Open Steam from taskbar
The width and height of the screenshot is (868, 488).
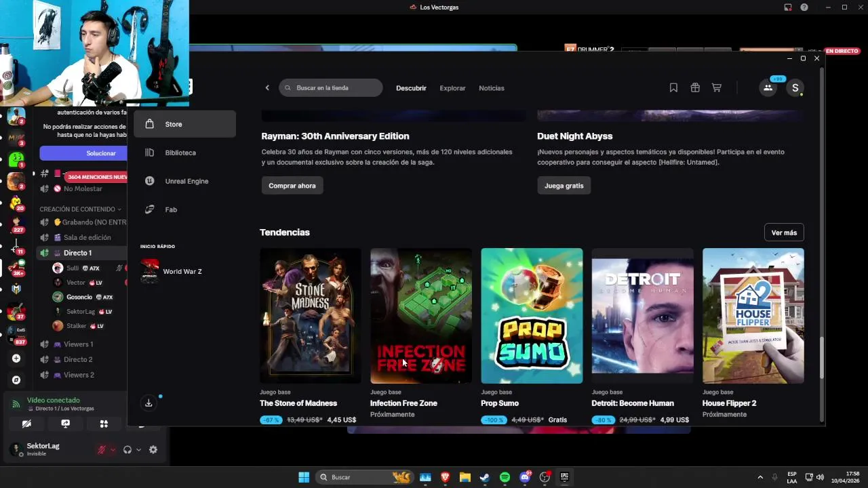click(484, 477)
